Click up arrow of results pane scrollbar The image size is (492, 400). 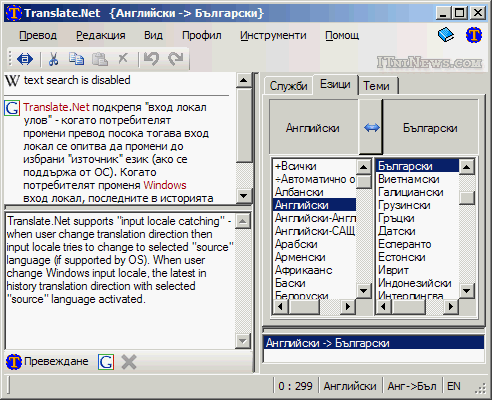[243, 80]
